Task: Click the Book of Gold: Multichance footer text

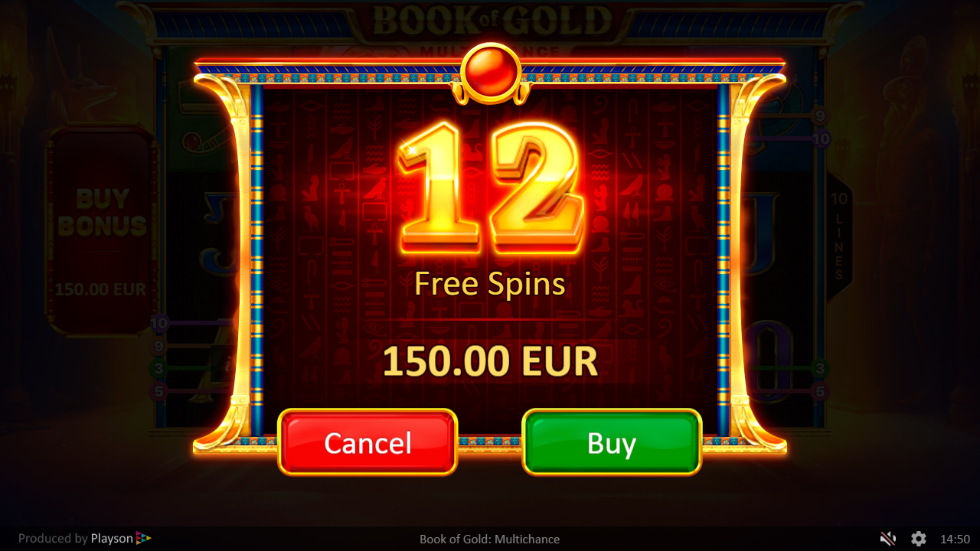Action: (489, 539)
